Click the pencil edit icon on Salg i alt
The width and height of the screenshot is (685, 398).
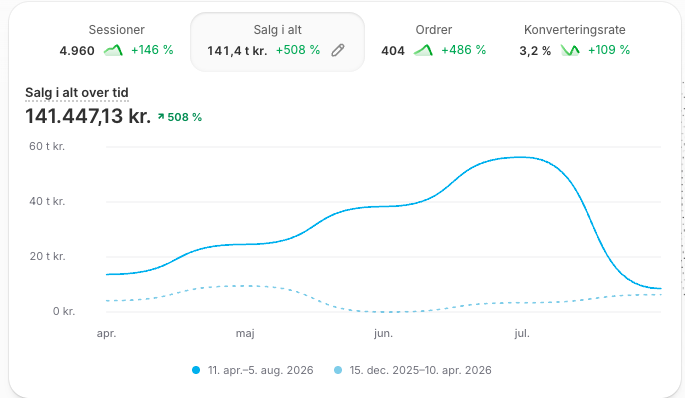coord(338,50)
